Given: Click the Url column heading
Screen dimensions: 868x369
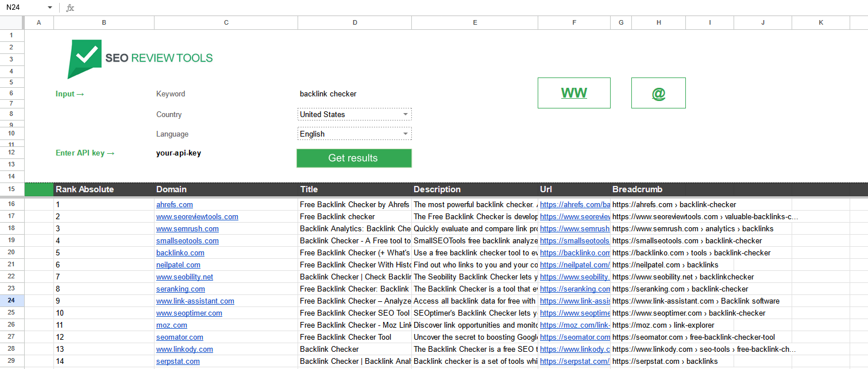Looking at the screenshot, I should [546, 189].
